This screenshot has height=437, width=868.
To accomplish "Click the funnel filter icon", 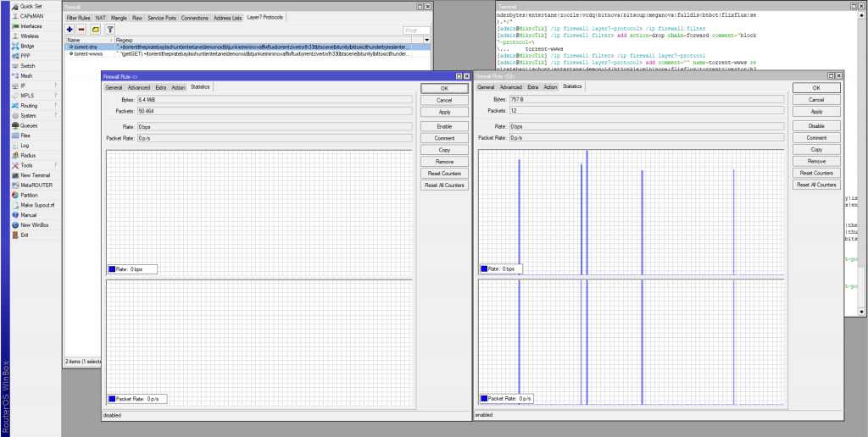I will click(x=110, y=29).
